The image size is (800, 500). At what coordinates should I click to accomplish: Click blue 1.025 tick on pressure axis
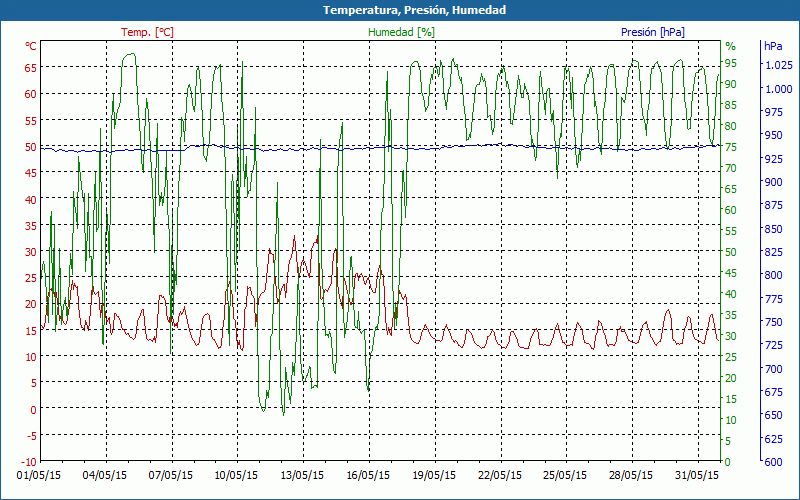(778, 65)
